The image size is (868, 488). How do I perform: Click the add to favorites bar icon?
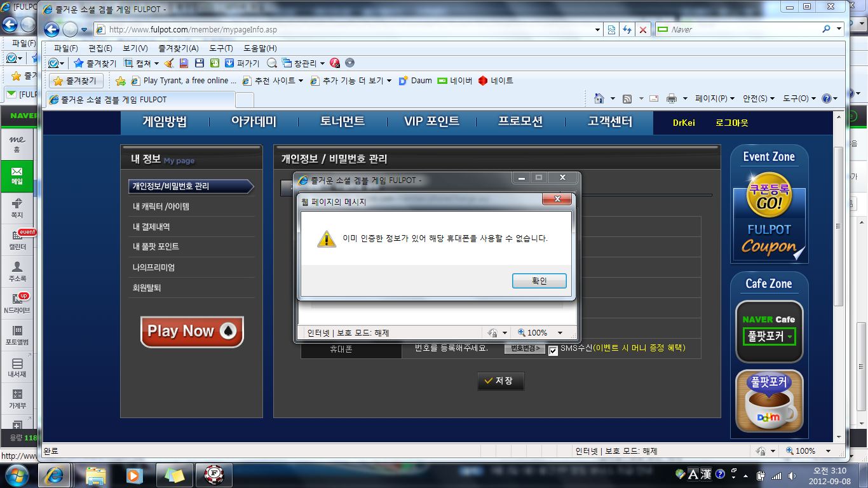click(120, 81)
